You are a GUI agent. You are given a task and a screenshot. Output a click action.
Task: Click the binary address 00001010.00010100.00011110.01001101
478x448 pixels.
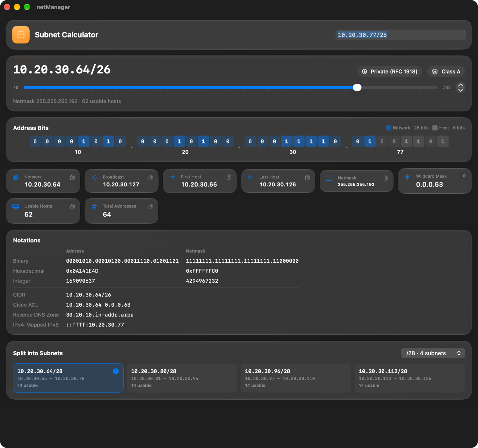[122, 261]
